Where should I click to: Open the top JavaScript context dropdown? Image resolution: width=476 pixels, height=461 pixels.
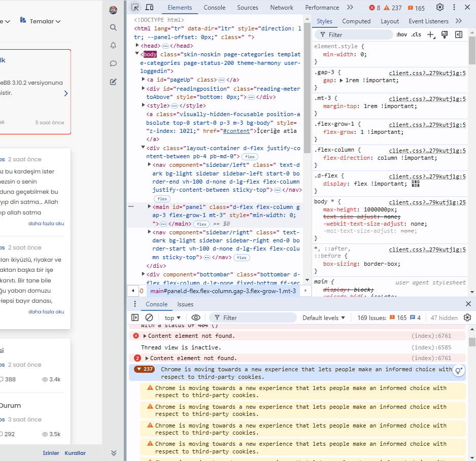(x=173, y=317)
